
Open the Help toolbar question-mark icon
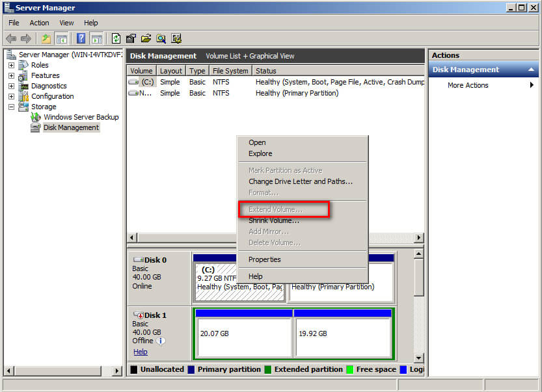(81, 38)
